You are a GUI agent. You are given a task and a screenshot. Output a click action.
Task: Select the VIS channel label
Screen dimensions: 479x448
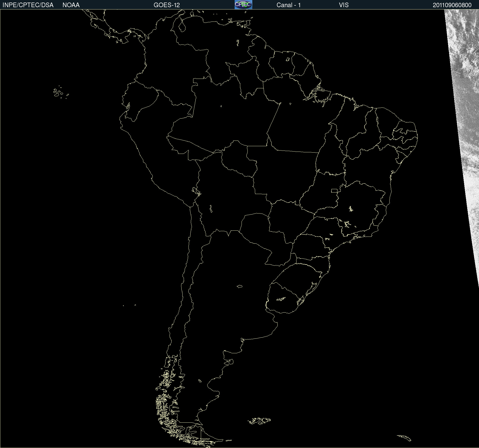[344, 5]
